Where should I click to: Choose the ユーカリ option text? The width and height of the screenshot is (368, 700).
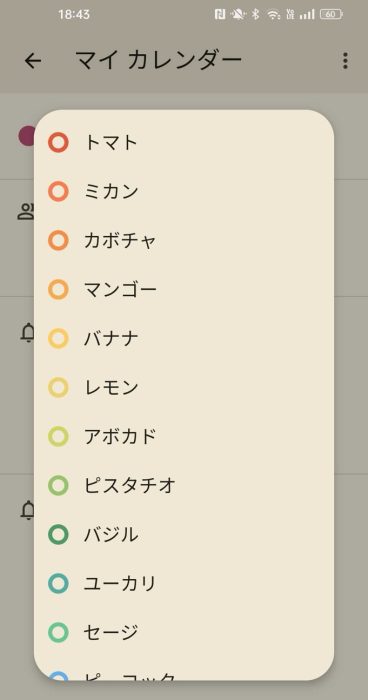120,583
